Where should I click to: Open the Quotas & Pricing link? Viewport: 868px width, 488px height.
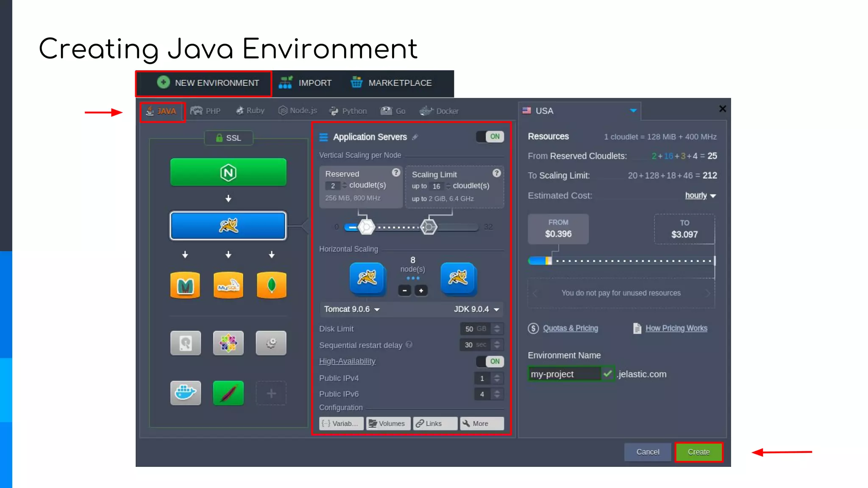[570, 328]
